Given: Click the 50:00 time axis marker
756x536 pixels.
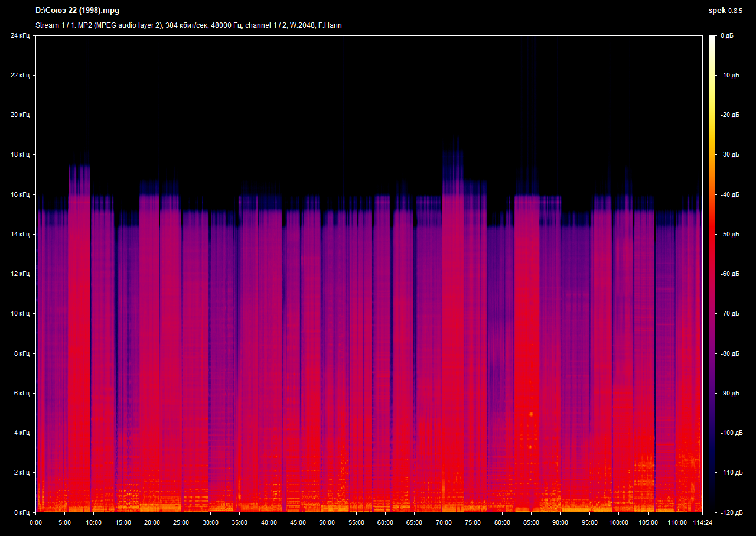Looking at the screenshot, I should [327, 523].
